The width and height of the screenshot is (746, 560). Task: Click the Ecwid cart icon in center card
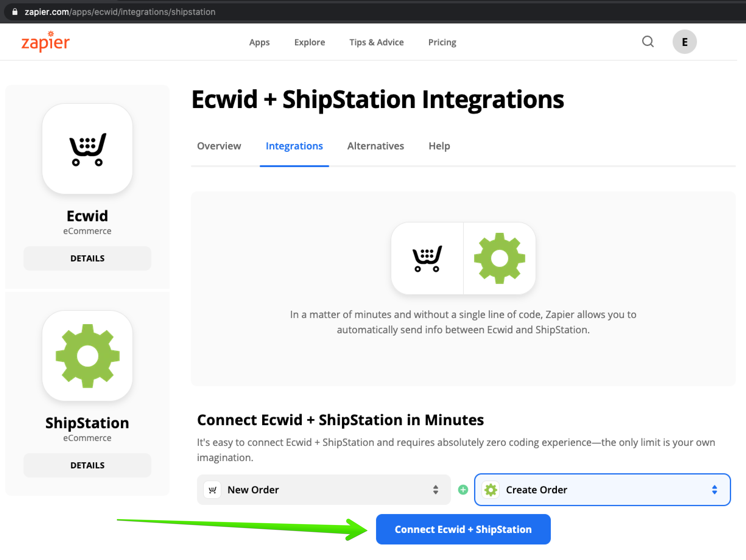coord(427,258)
